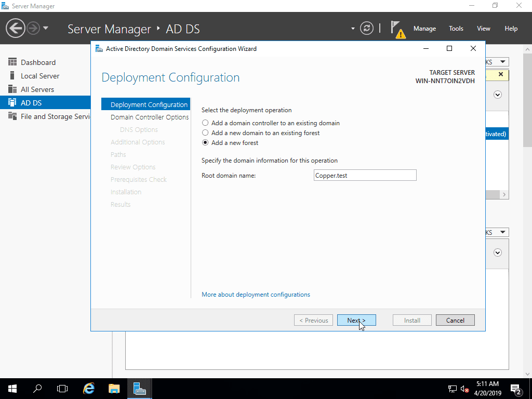Image resolution: width=532 pixels, height=399 pixels.
Task: Open the dropdown arrow left of Refresh
Action: [353, 29]
